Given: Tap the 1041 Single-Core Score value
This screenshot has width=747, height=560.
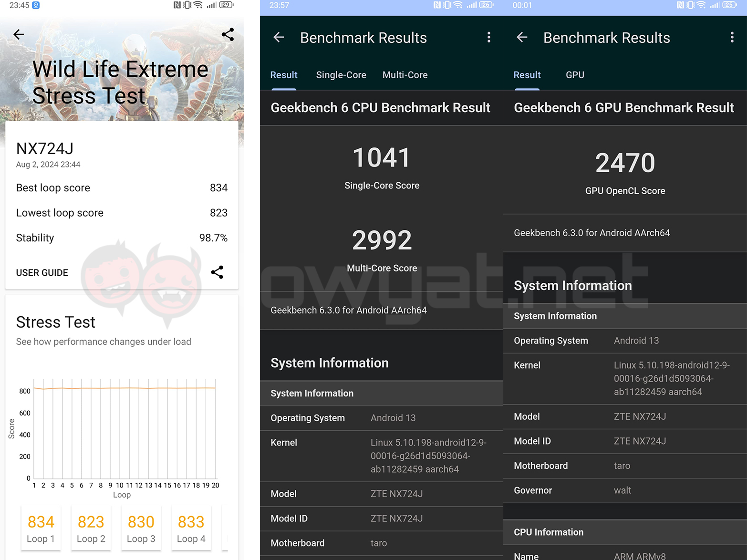Looking at the screenshot, I should coord(382,158).
